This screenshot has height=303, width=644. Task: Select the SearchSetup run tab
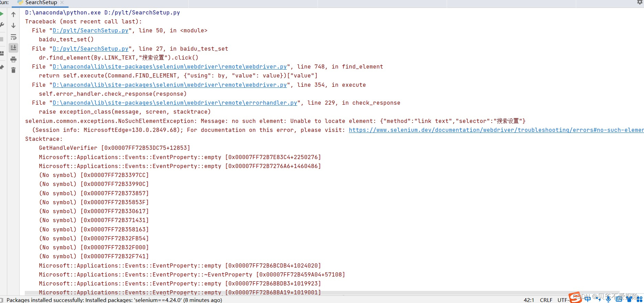tap(41, 3)
